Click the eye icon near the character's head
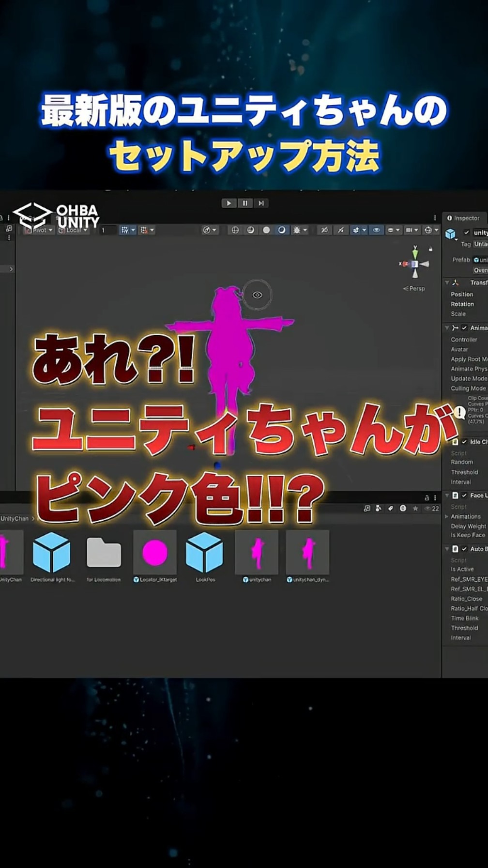The image size is (488, 868). point(257,294)
